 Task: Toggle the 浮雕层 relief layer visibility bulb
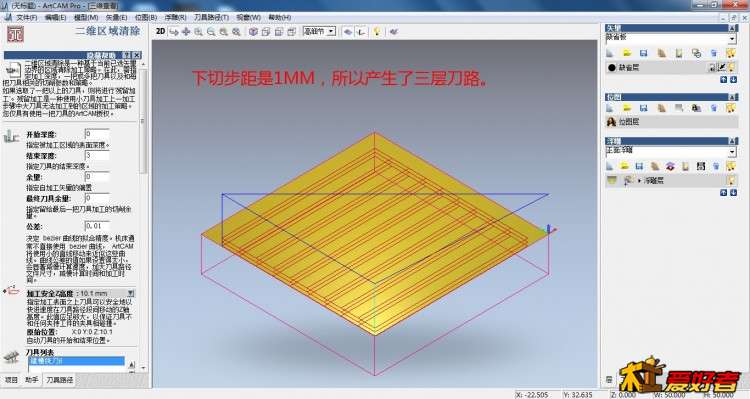tap(731, 180)
